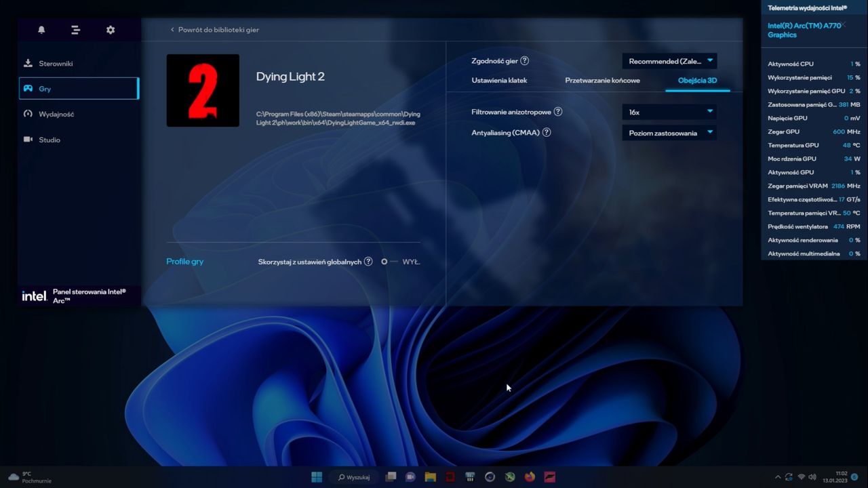
Task: Click the Temperatura GPU telemetry row
Action: point(814,145)
